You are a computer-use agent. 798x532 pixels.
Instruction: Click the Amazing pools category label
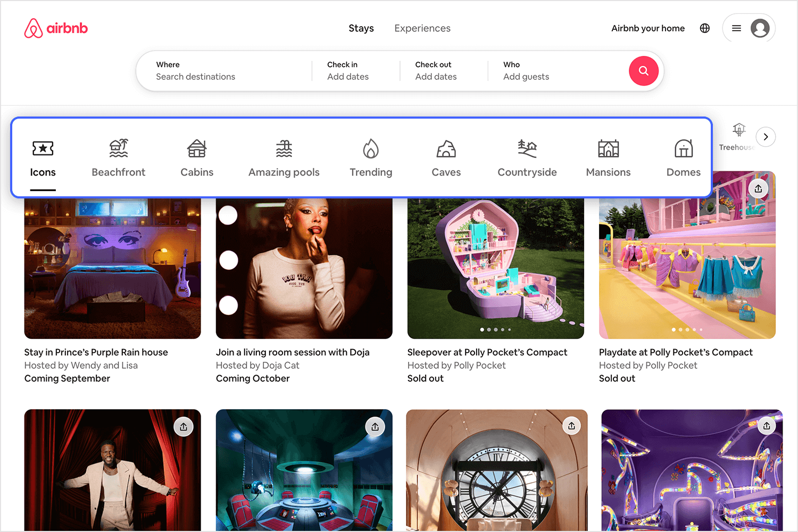tap(284, 172)
